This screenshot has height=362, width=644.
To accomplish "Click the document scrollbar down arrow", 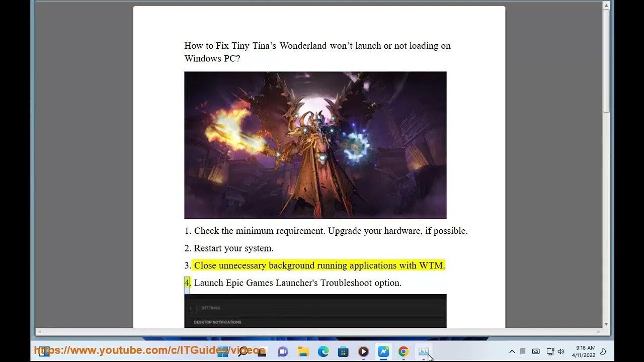I will 606,324.
